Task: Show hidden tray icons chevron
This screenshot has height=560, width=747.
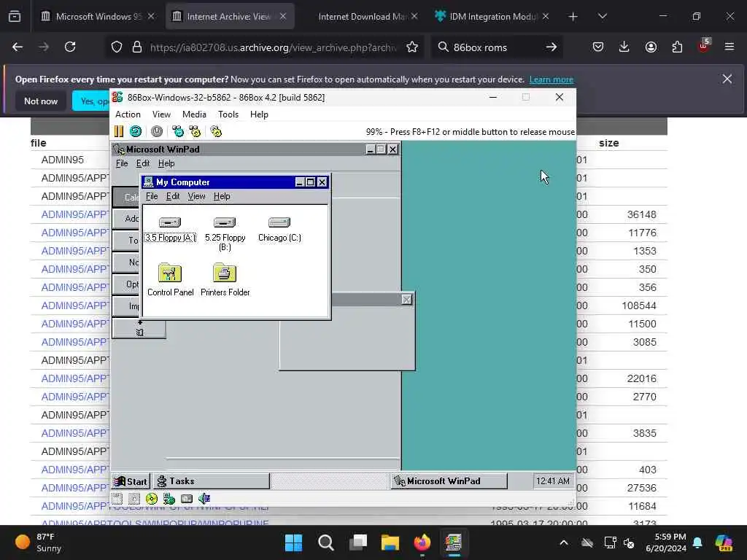Action: pos(564,542)
